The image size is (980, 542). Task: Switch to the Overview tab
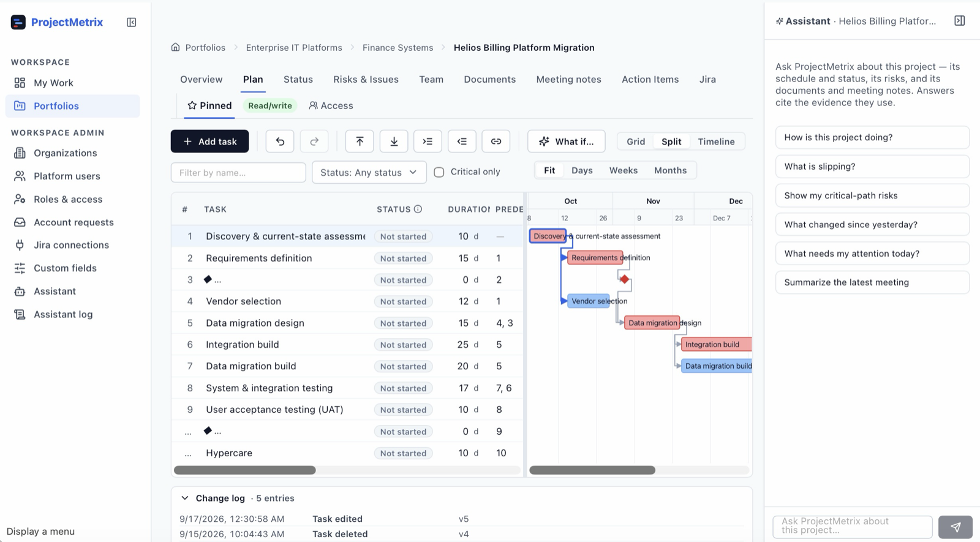[202, 80]
